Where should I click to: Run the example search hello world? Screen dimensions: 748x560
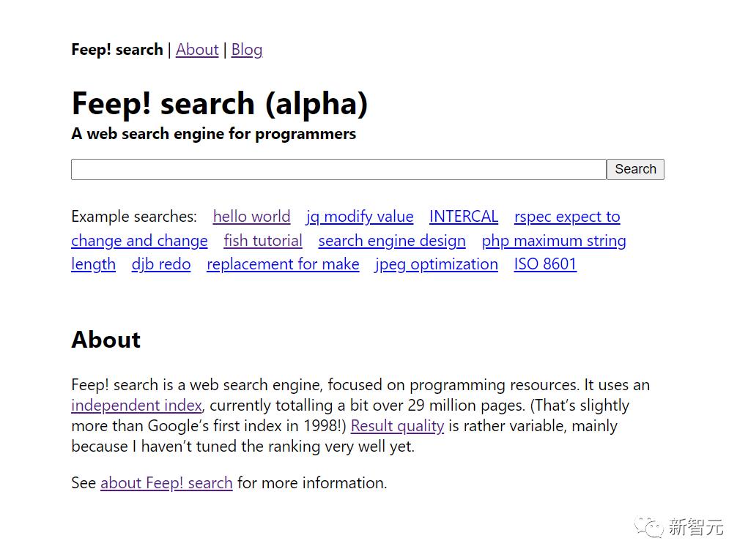coord(251,217)
